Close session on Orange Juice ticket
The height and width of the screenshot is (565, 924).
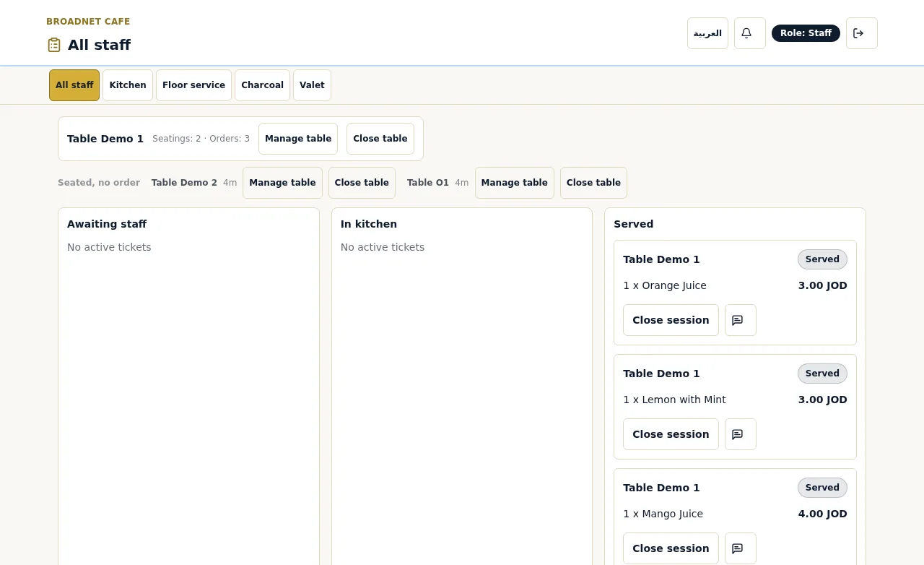671,320
